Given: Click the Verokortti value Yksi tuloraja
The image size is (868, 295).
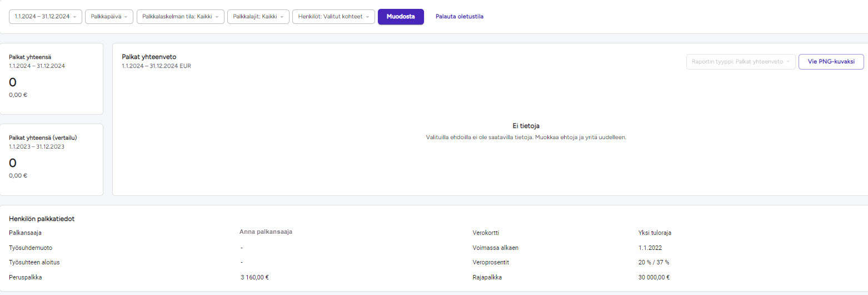Looking at the screenshot, I should click(655, 233).
